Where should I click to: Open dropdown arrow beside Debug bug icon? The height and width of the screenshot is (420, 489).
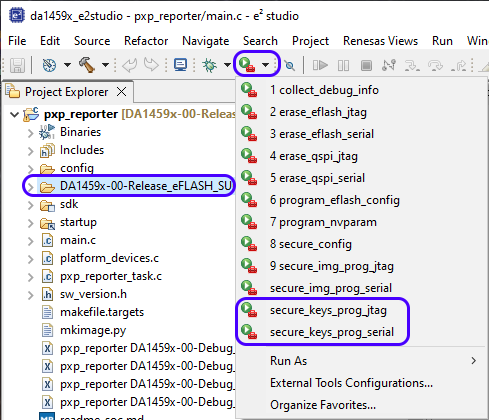point(227,65)
